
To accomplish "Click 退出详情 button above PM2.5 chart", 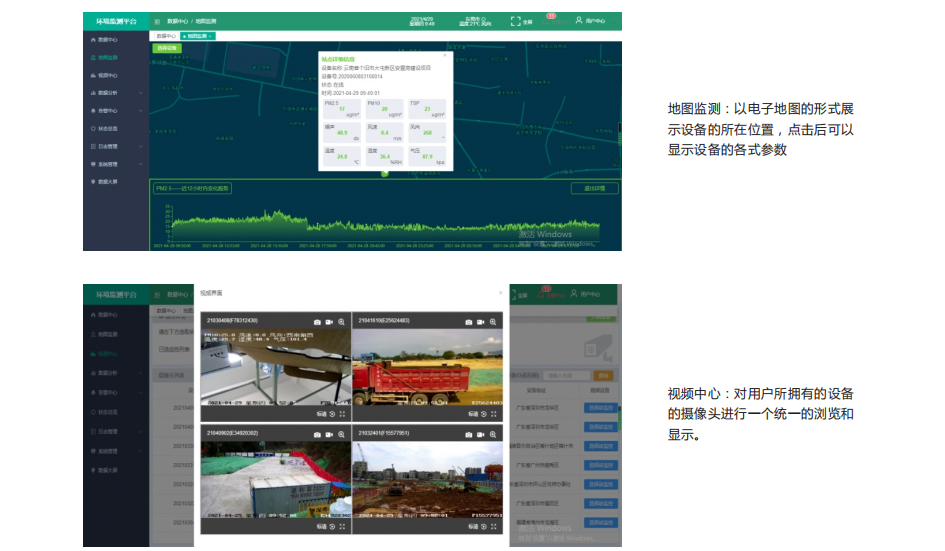I will (594, 188).
